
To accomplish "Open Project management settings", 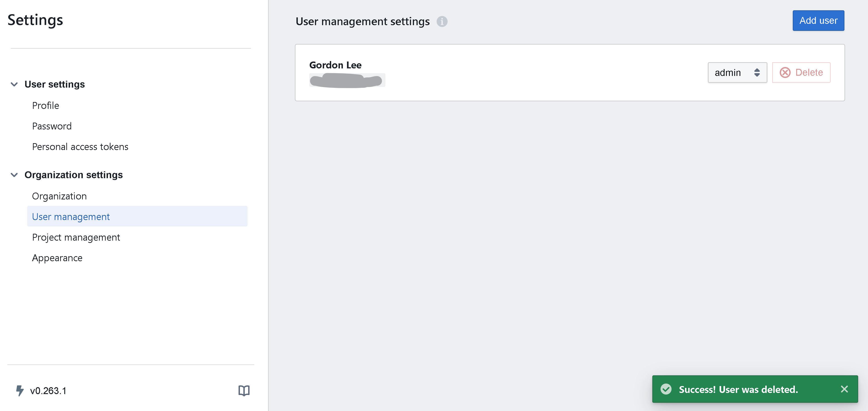I will [76, 237].
